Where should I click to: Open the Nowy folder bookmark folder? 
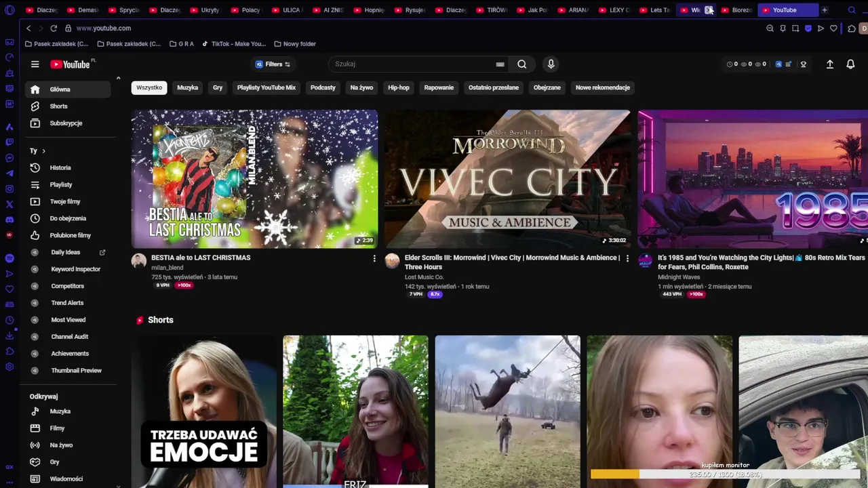click(294, 44)
